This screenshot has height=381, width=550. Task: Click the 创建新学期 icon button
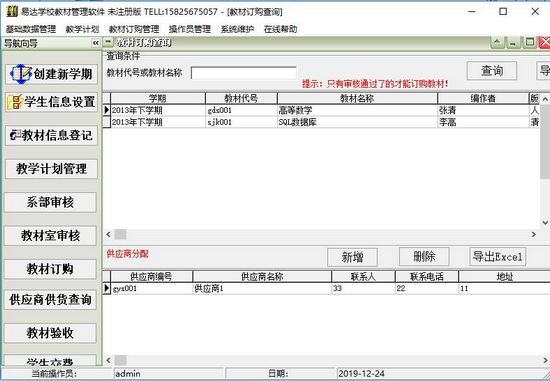[51, 74]
